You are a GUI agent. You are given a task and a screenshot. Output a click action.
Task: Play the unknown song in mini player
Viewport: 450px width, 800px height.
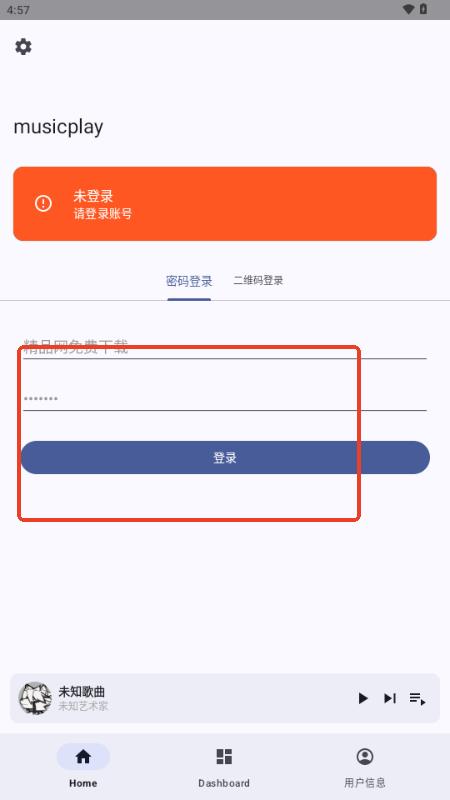point(363,698)
